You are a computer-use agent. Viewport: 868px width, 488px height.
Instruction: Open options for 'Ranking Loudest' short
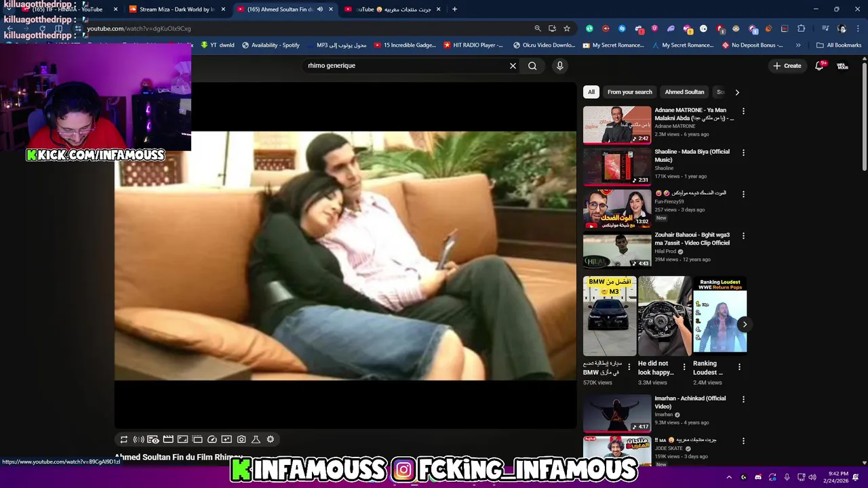tap(739, 367)
